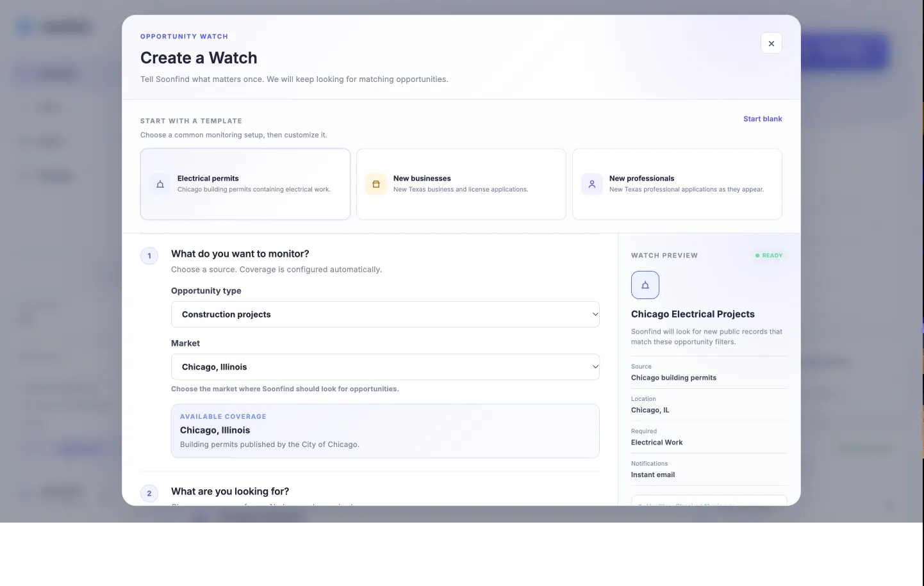Select the New businesses template card
This screenshot has width=924, height=586.
(461, 184)
